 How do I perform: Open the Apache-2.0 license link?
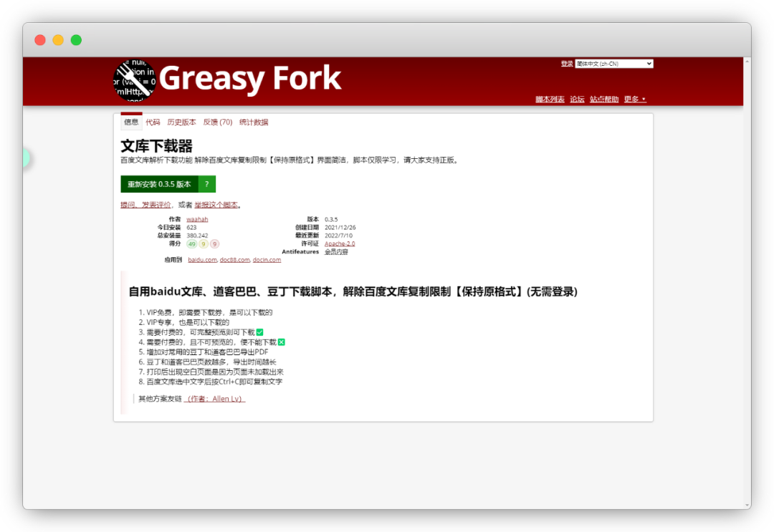(340, 243)
